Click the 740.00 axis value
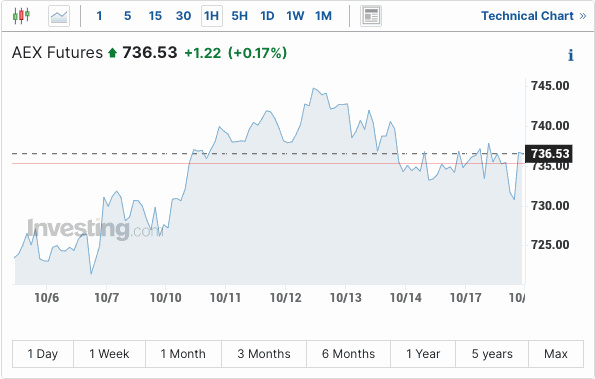The image size is (595, 379). coord(550,126)
